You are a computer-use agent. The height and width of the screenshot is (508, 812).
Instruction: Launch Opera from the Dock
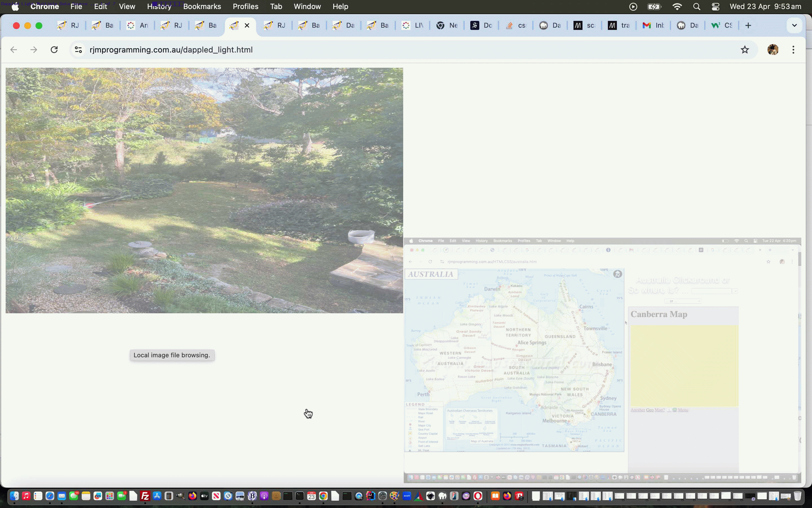pyautogui.click(x=478, y=496)
